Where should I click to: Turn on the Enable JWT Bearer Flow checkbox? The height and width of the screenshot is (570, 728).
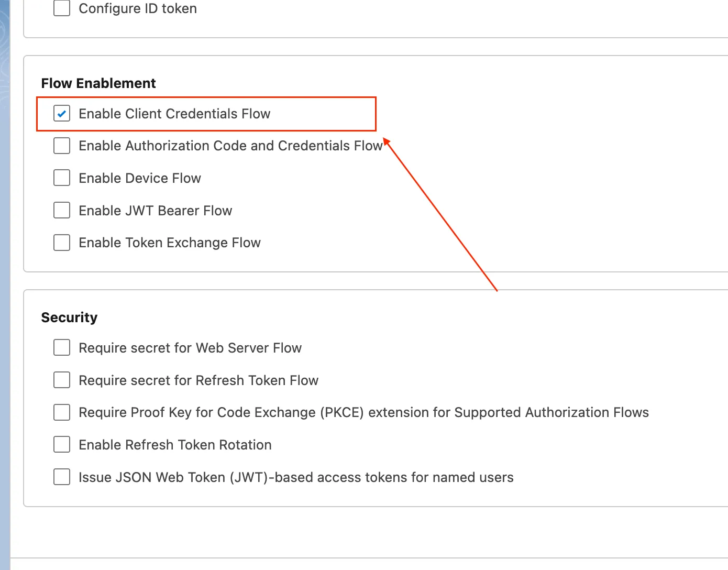click(62, 211)
